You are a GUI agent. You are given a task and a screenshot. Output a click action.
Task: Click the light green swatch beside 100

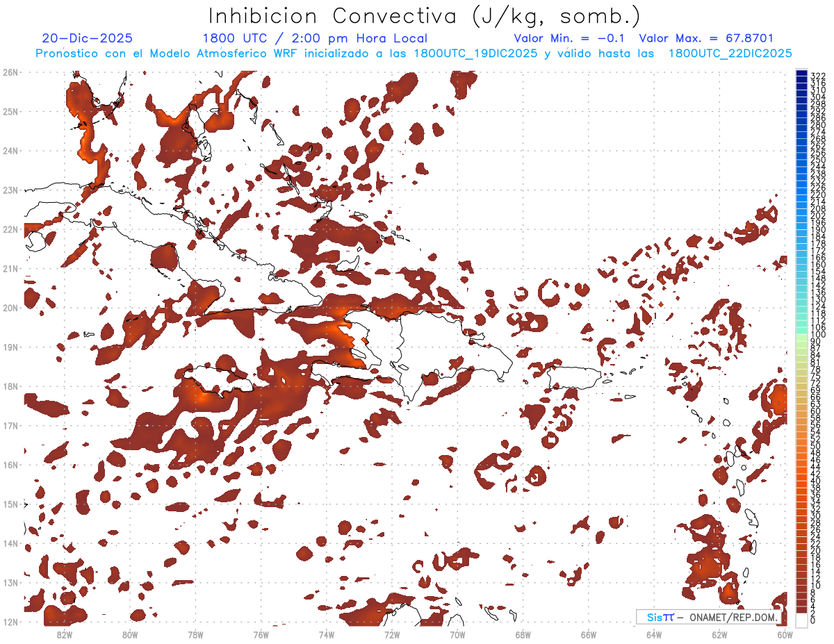pos(801,337)
